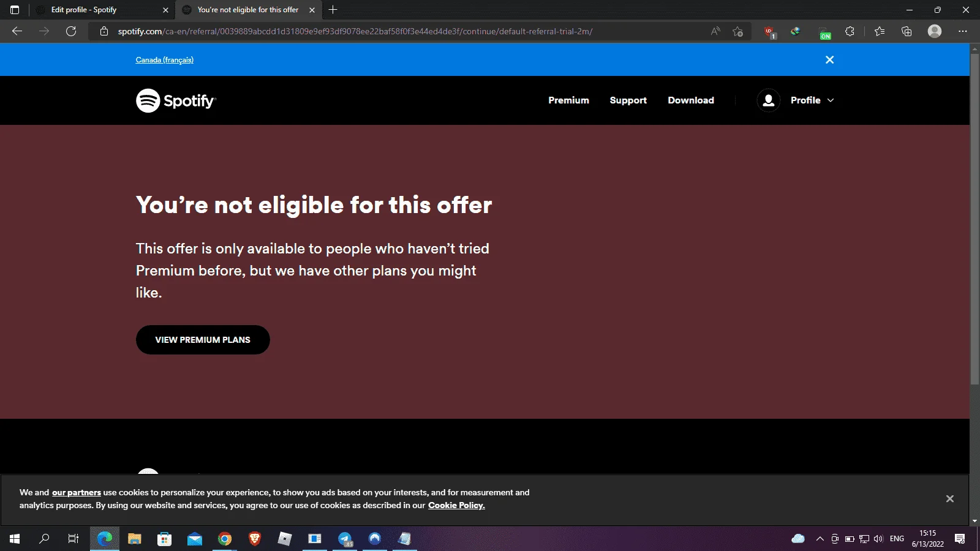Screen dimensions: 980x551
Task: Dismiss the blue language banner
Action: 830,59
